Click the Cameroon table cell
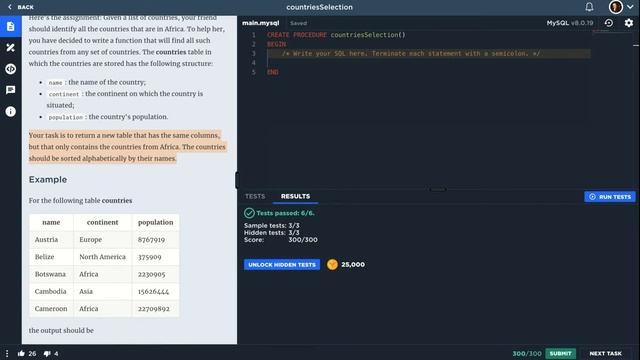640x360 pixels. coord(51,309)
